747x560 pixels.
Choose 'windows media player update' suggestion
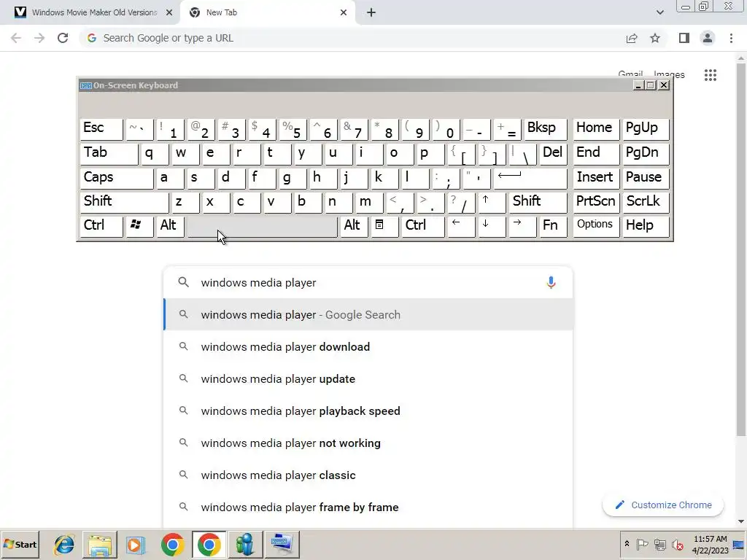coord(368,379)
